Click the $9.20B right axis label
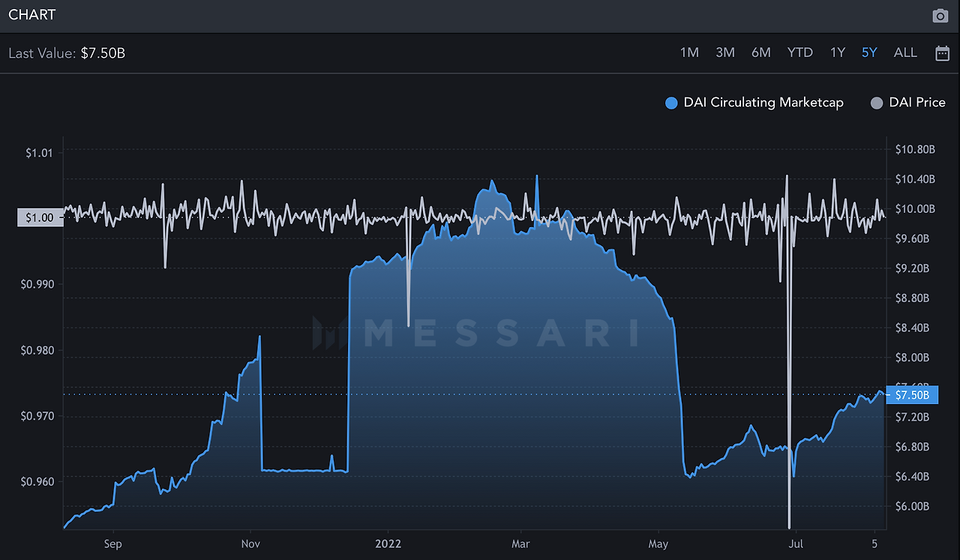960x560 pixels. click(912, 268)
